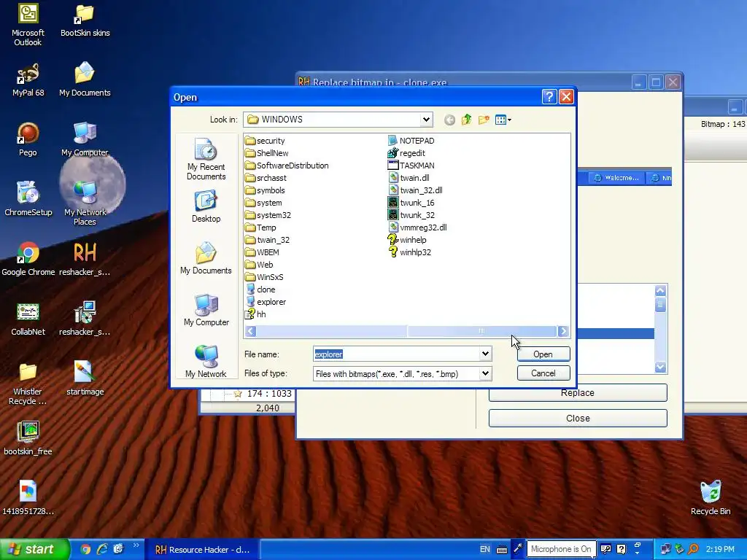The width and height of the screenshot is (747, 560).
Task: Select the security folder
Action: pyautogui.click(x=265, y=141)
